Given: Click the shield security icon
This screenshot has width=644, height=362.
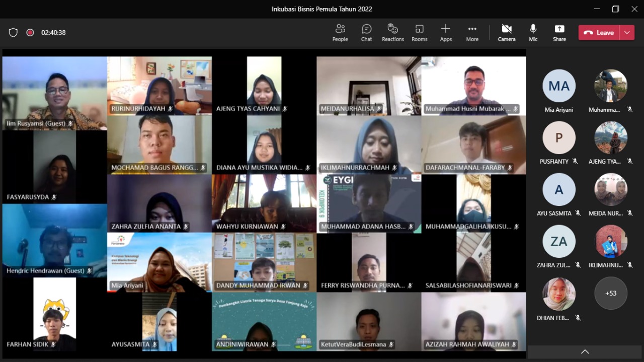Looking at the screenshot, I should 13,33.
